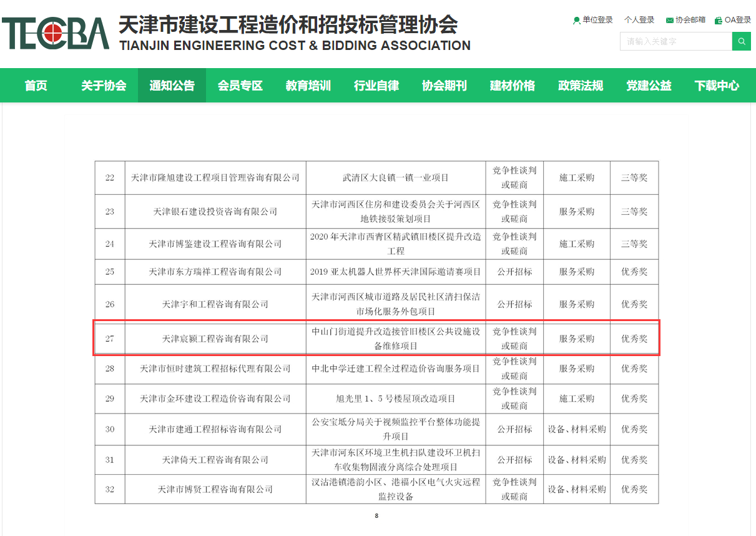Open 教育培训 menu item
Screen dimensions: 756x536
click(308, 86)
